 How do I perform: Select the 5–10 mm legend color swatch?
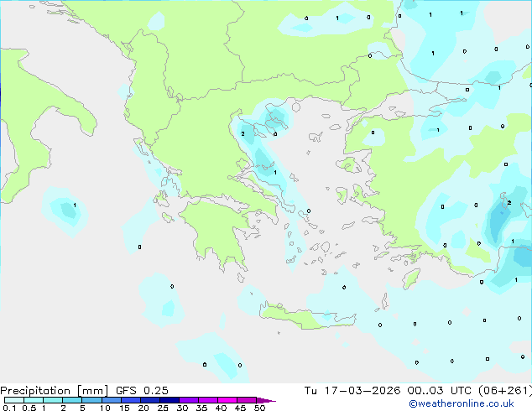(x=91, y=400)
